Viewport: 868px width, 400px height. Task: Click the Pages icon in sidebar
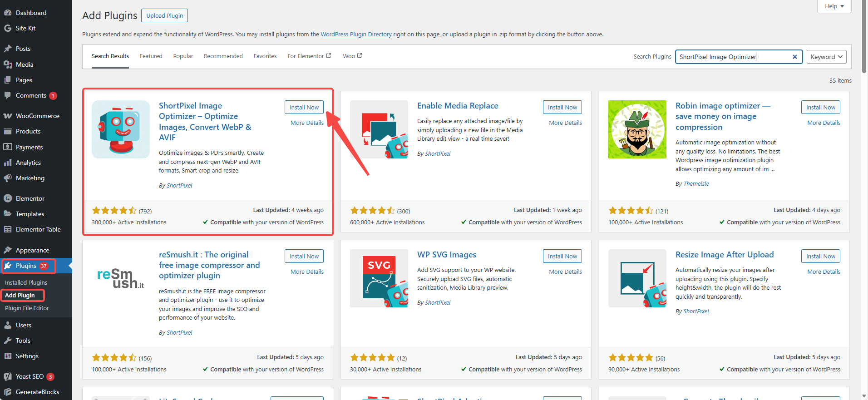click(x=8, y=80)
